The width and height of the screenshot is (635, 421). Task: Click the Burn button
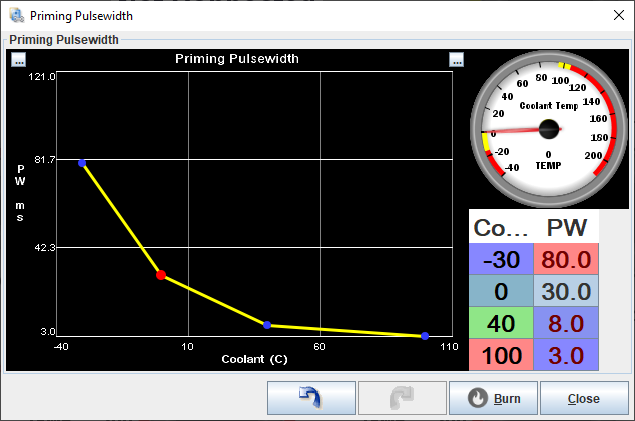[493, 398]
